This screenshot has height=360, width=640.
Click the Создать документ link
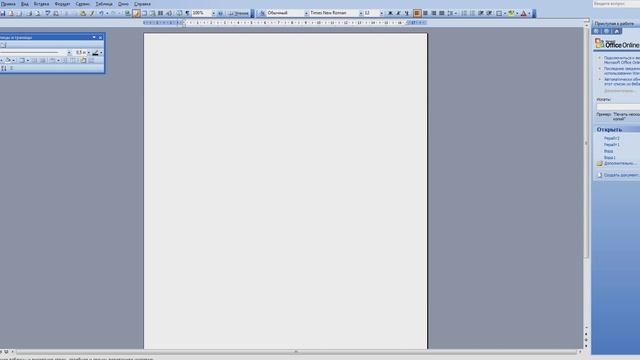tap(621, 175)
